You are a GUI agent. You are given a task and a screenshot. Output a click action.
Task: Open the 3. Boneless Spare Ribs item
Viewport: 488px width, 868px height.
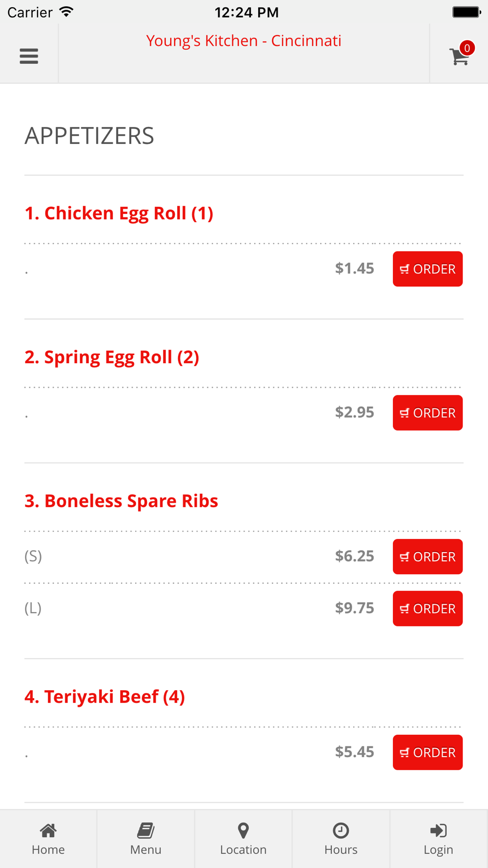(122, 501)
